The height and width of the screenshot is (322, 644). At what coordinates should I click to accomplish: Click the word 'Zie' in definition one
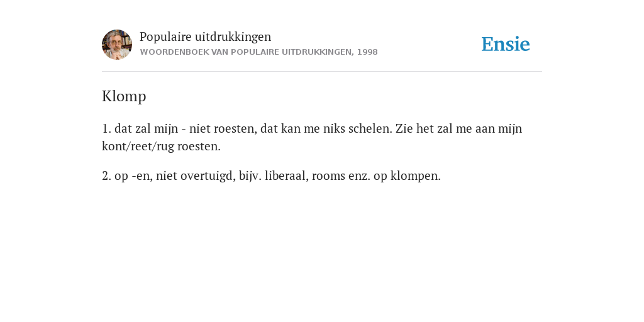[404, 128]
